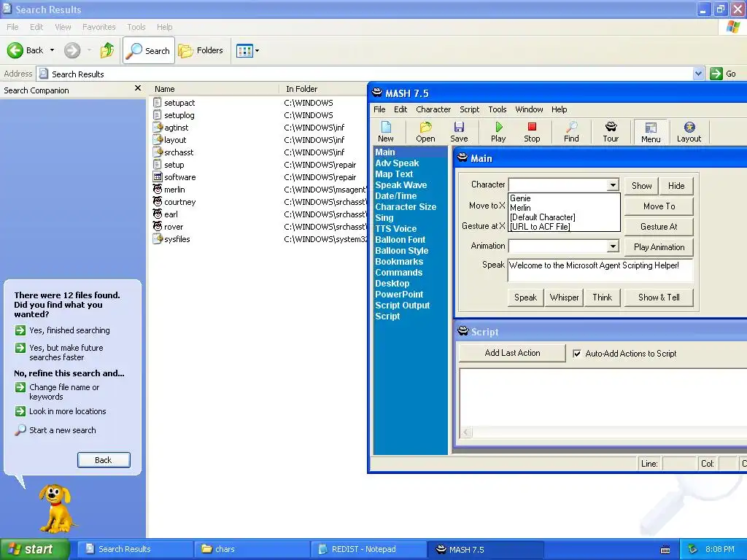Open the Views button in Explorer toolbar
This screenshot has width=747, height=560.
tap(248, 50)
